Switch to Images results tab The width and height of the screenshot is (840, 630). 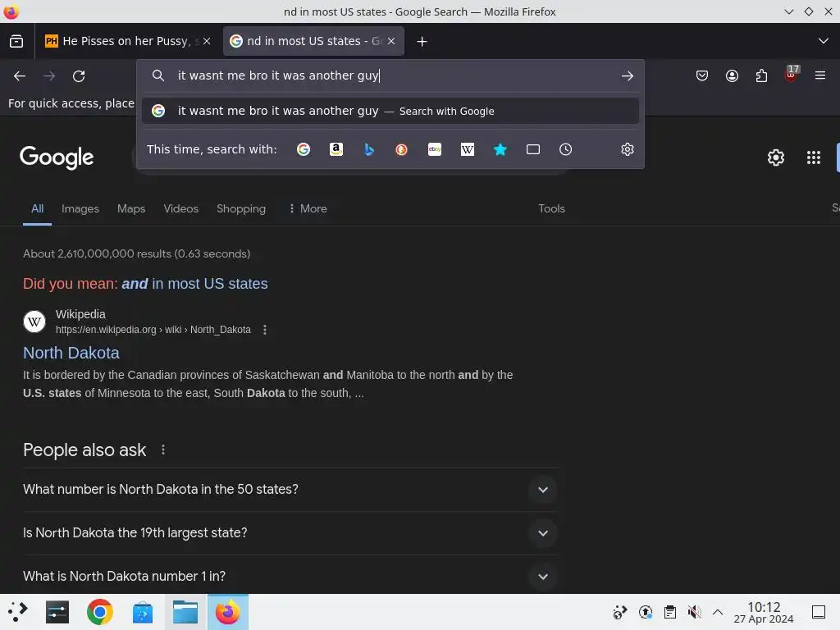coord(80,208)
